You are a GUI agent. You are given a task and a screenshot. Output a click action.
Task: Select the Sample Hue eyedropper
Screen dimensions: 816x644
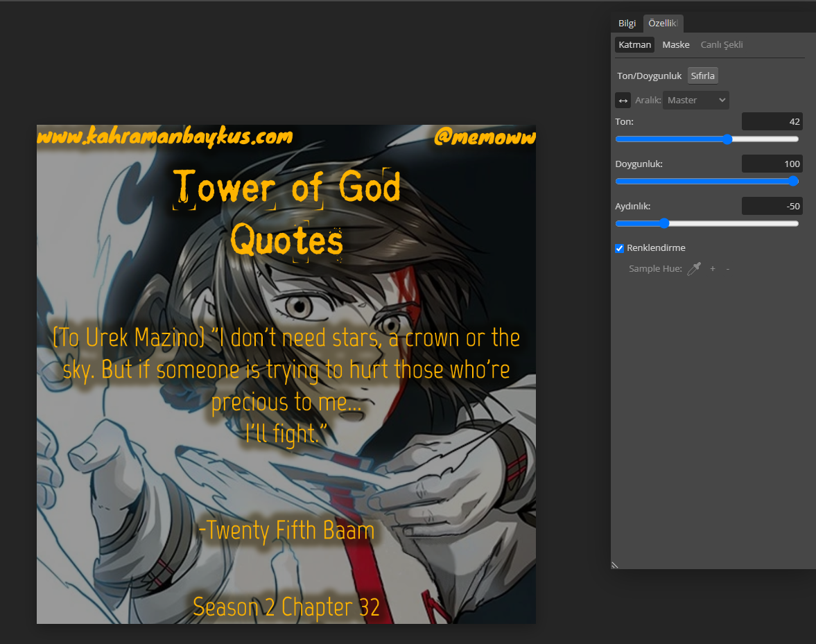pos(694,268)
